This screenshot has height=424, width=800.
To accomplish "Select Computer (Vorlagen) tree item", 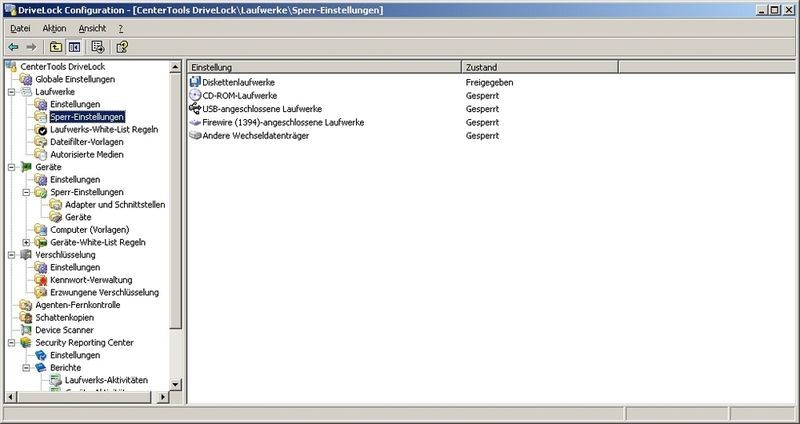I will (90, 230).
